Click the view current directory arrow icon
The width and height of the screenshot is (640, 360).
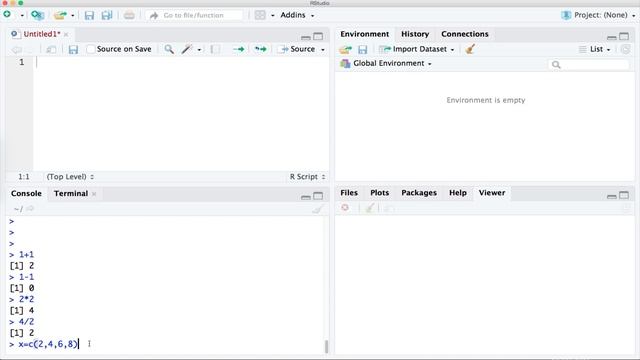[x=30, y=209]
